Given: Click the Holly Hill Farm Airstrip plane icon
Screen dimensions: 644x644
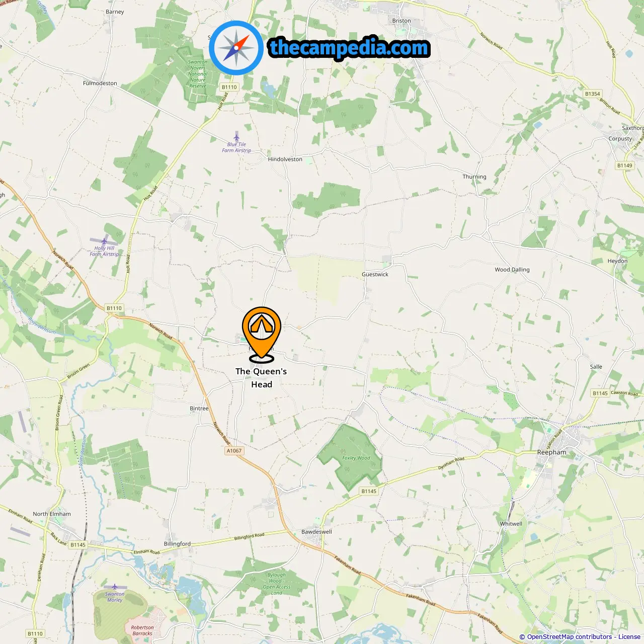Looking at the screenshot, I should [x=104, y=241].
